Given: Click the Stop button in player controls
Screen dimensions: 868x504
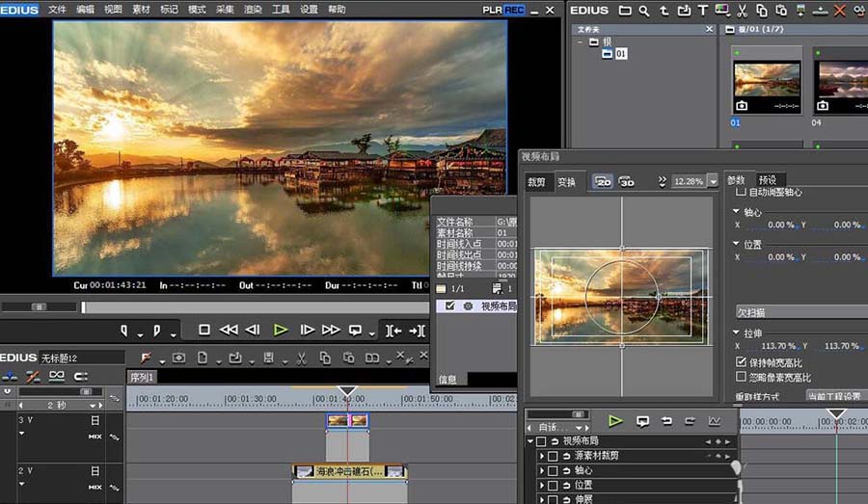Looking at the screenshot, I should click(x=204, y=330).
